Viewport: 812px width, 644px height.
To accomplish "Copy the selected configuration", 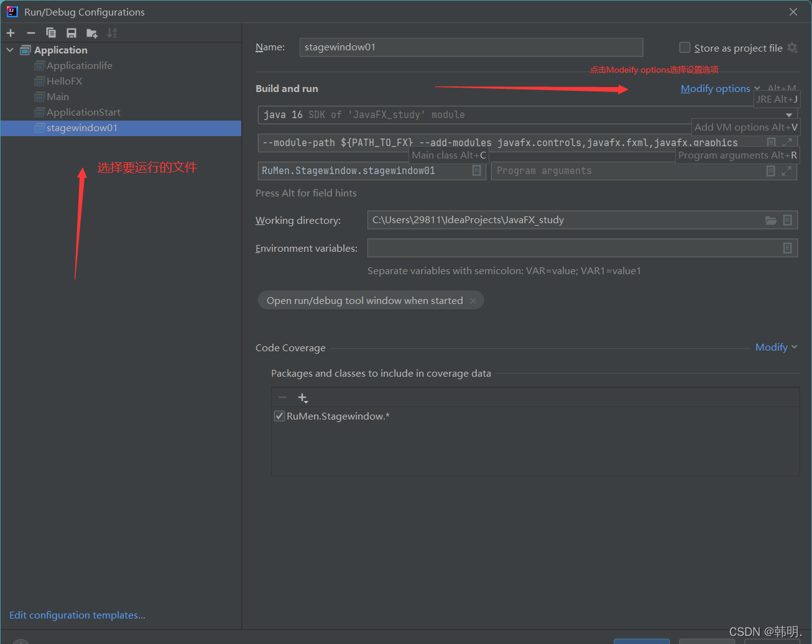I will tap(51, 33).
